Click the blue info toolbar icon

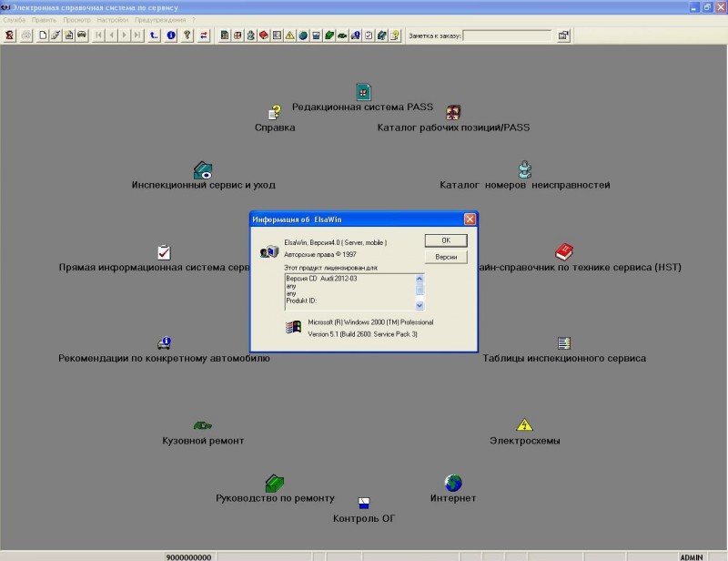(x=170, y=36)
